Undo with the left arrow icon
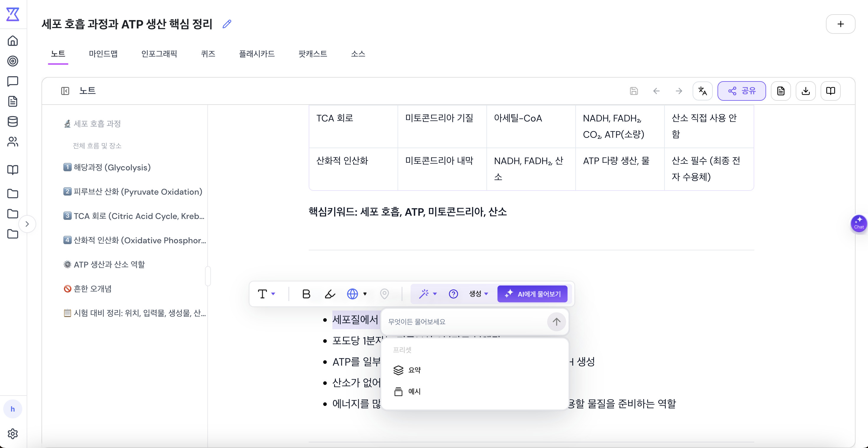The height and width of the screenshot is (448, 868). 656,91
